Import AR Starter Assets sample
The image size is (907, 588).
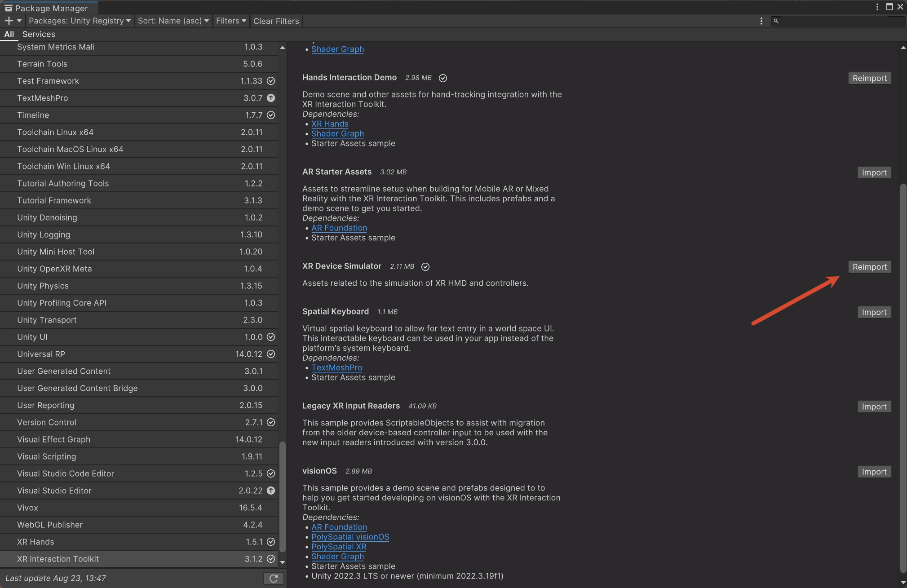pos(874,172)
